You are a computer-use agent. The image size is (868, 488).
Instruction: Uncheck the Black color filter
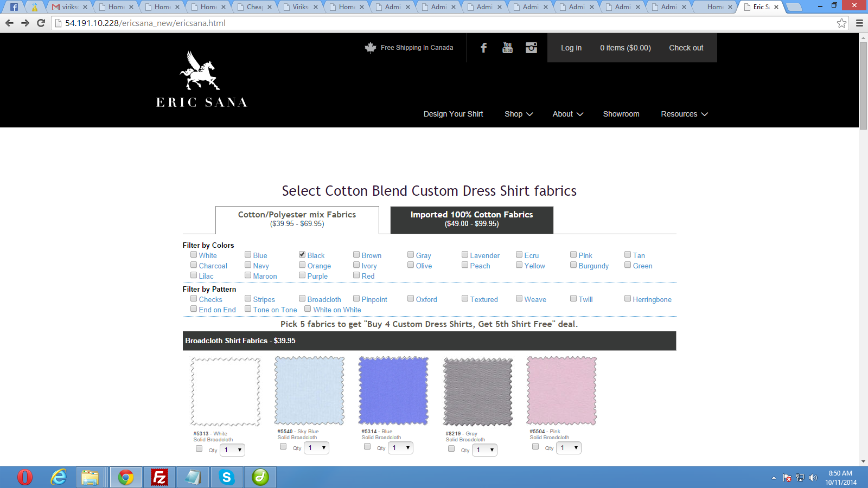302,254
